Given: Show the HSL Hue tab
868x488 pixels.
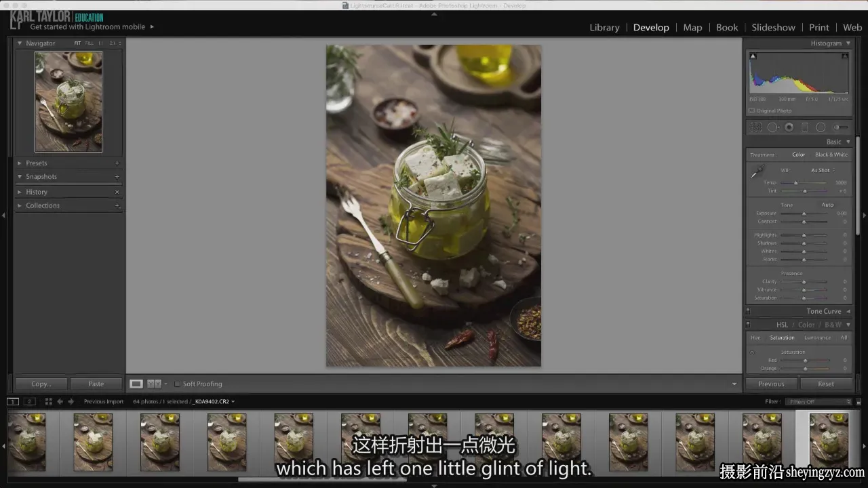Looking at the screenshot, I should click(755, 338).
